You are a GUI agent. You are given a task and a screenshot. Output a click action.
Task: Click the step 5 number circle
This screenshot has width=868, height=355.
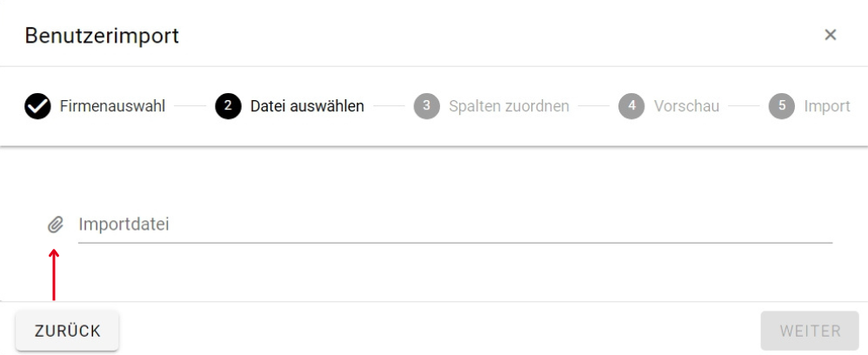(782, 106)
